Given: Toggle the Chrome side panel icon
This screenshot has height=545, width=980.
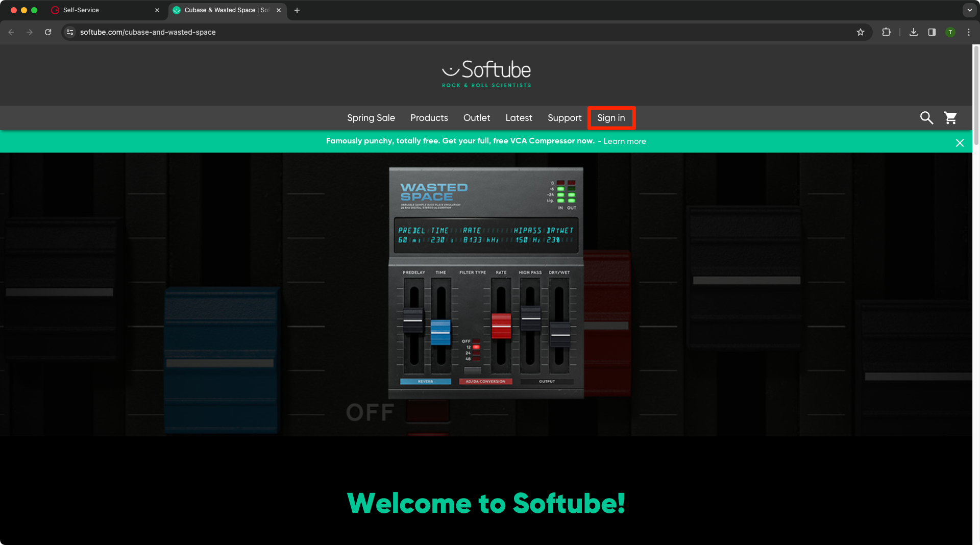Looking at the screenshot, I should click(x=932, y=32).
